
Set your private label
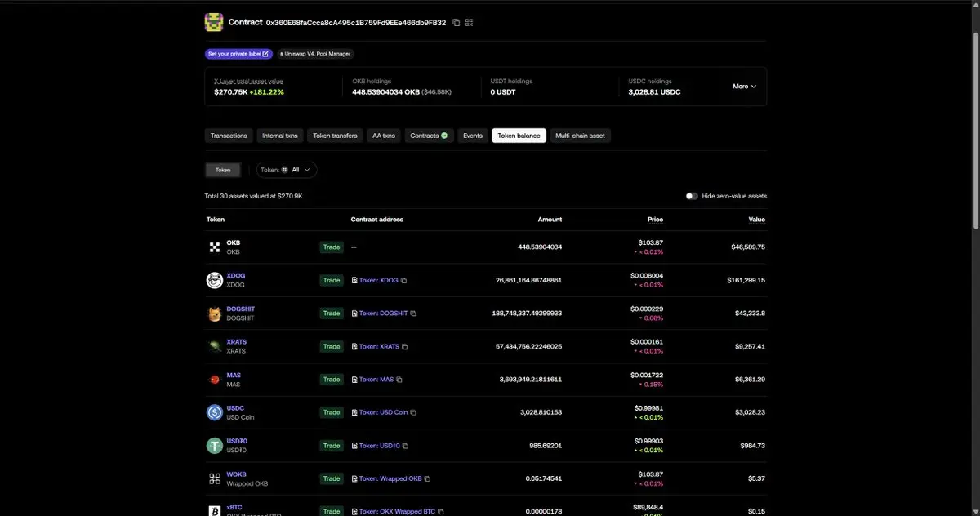[238, 54]
